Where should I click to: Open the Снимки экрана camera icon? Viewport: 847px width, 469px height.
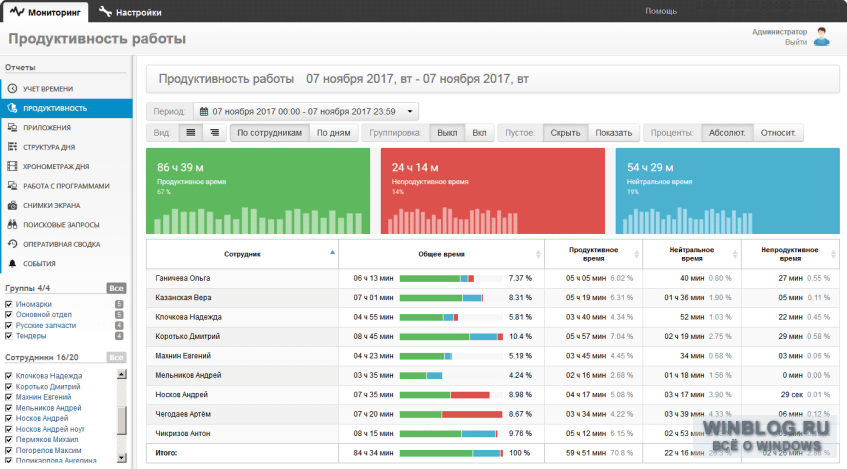(12, 205)
